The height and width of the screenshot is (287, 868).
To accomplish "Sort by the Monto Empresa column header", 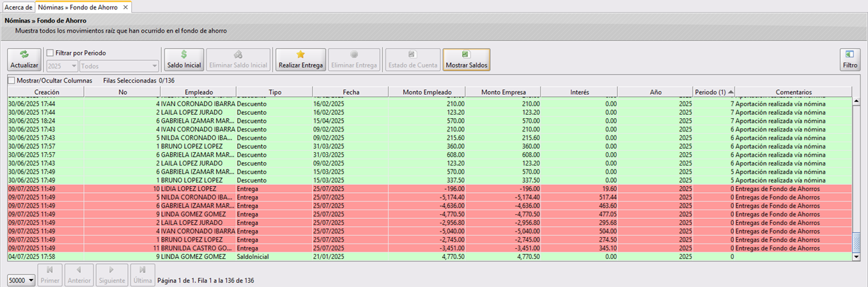I will pos(503,91).
